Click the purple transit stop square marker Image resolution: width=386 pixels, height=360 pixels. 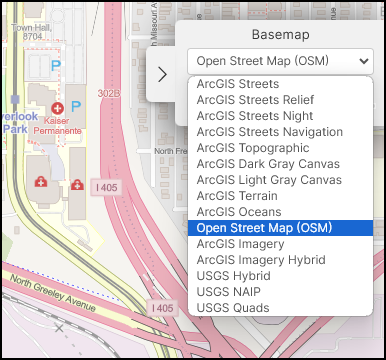[x=15, y=99]
